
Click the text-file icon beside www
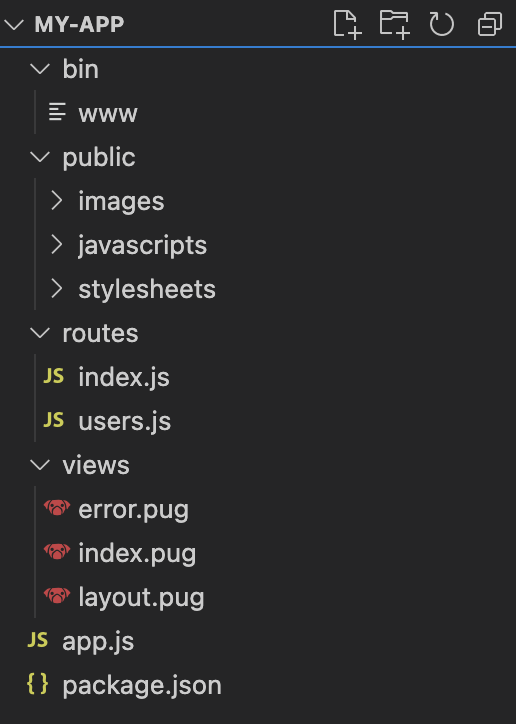coord(57,112)
